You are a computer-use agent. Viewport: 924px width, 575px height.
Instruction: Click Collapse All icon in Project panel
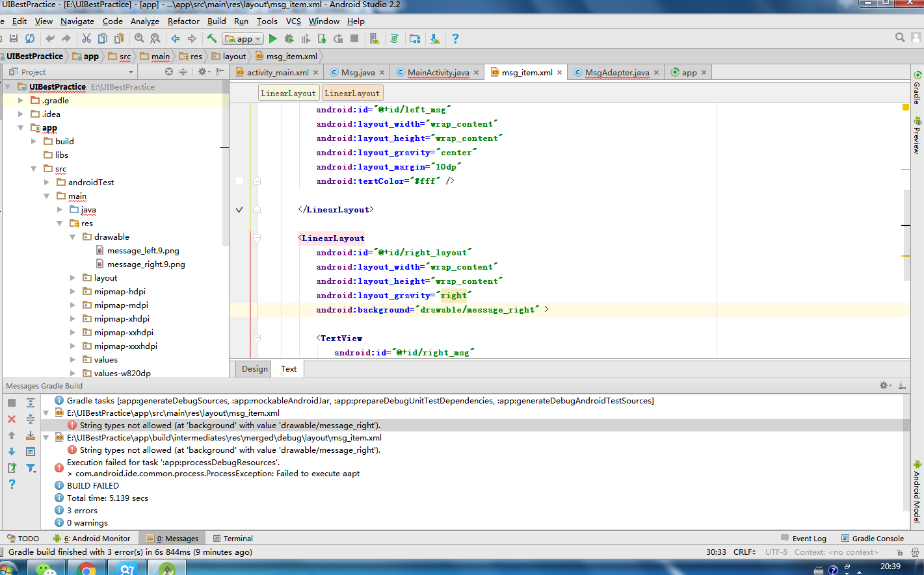(183, 71)
